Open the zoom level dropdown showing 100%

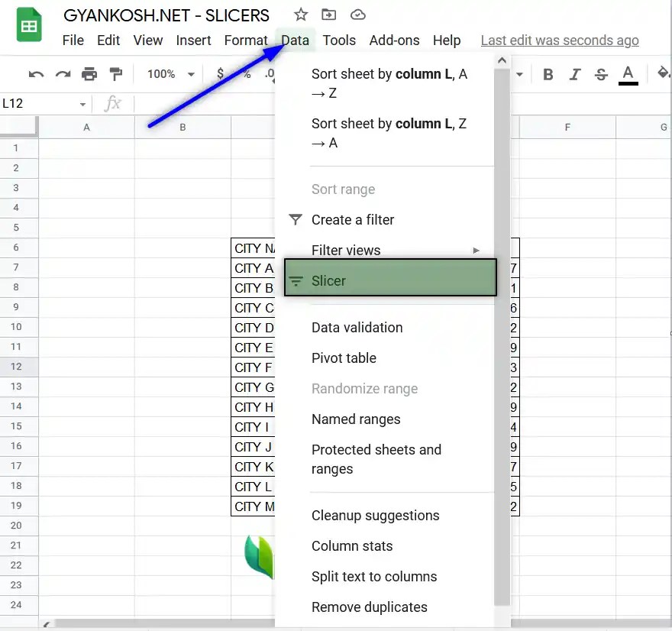pos(168,73)
